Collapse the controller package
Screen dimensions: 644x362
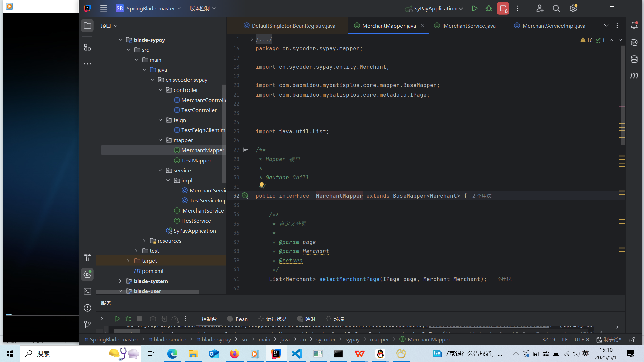[160, 90]
